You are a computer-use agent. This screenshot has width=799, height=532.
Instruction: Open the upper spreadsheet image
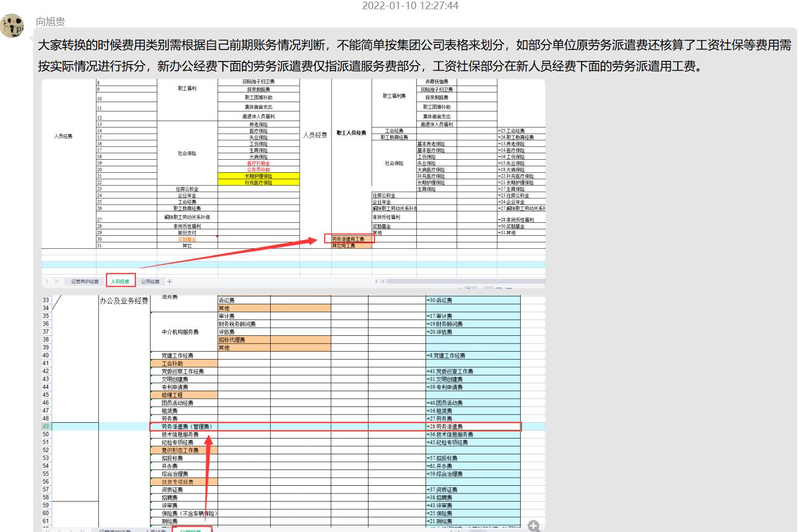[x=294, y=163]
